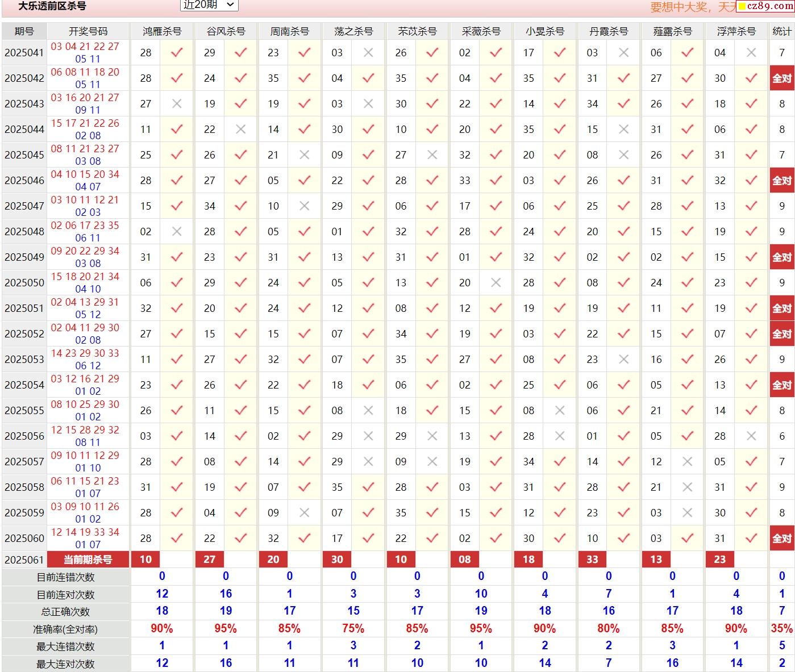
Task: Click the 最大连对次数 row label
Action: pos(66,665)
